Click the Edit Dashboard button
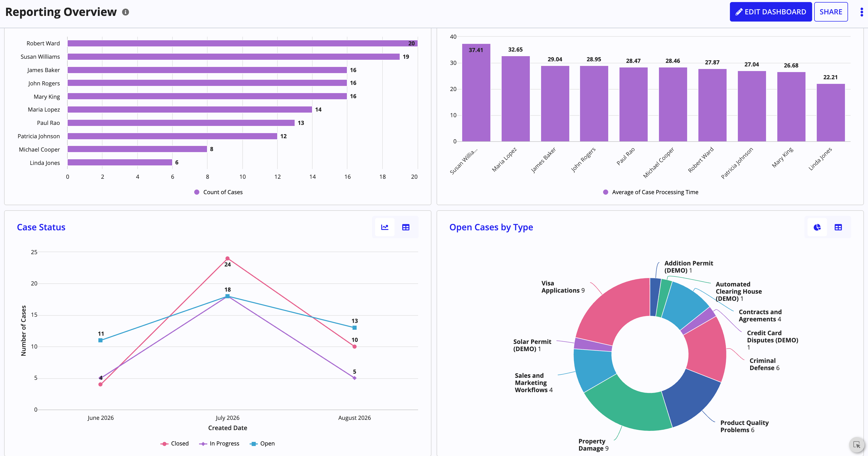The image size is (868, 456). point(770,12)
